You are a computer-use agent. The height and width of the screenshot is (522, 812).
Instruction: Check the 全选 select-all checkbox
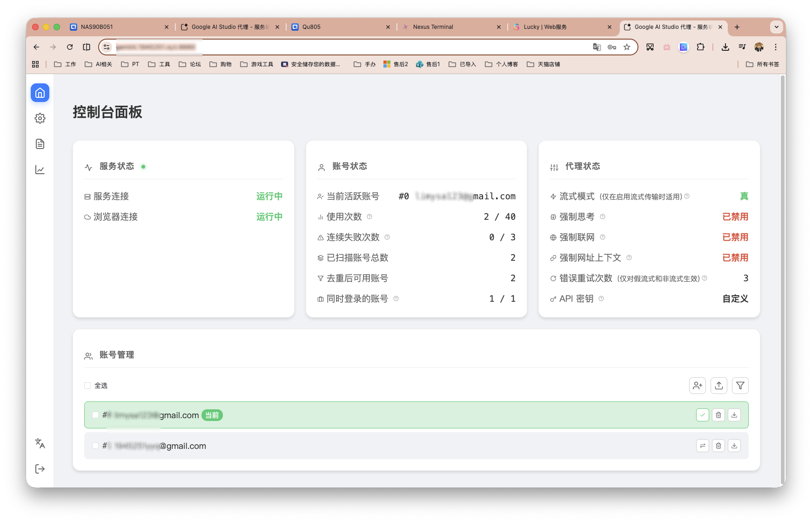pos(87,386)
